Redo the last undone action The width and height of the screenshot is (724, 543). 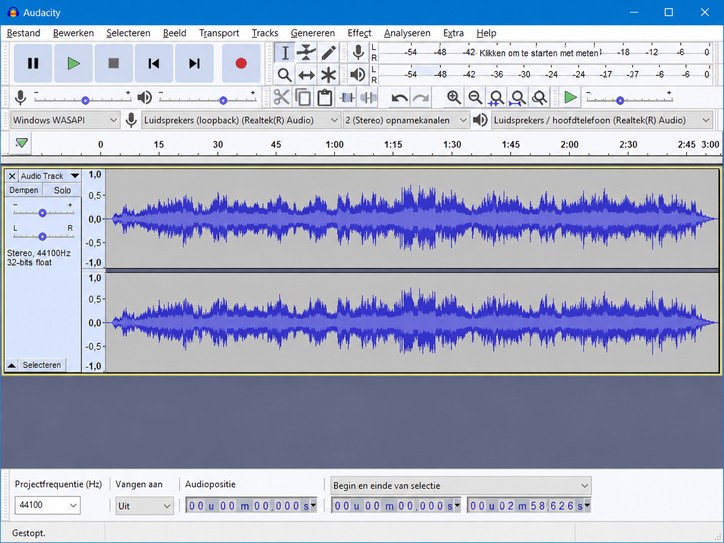click(421, 97)
